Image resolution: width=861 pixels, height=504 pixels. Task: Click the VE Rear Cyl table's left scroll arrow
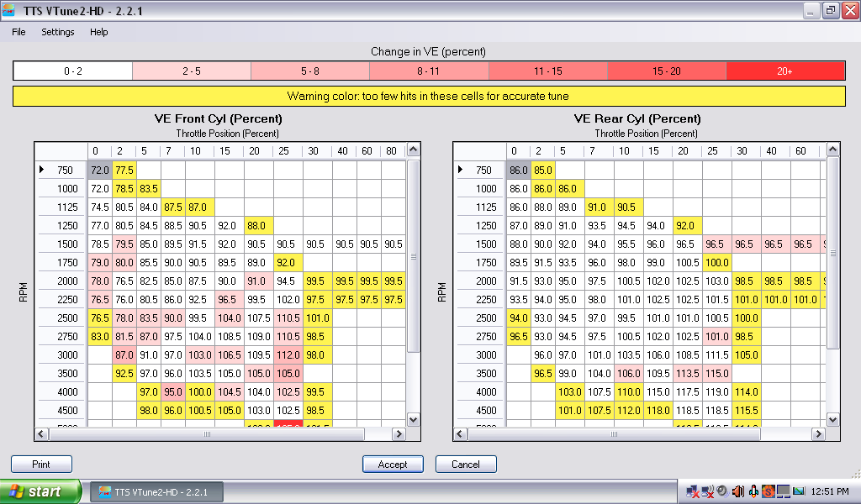pyautogui.click(x=460, y=433)
